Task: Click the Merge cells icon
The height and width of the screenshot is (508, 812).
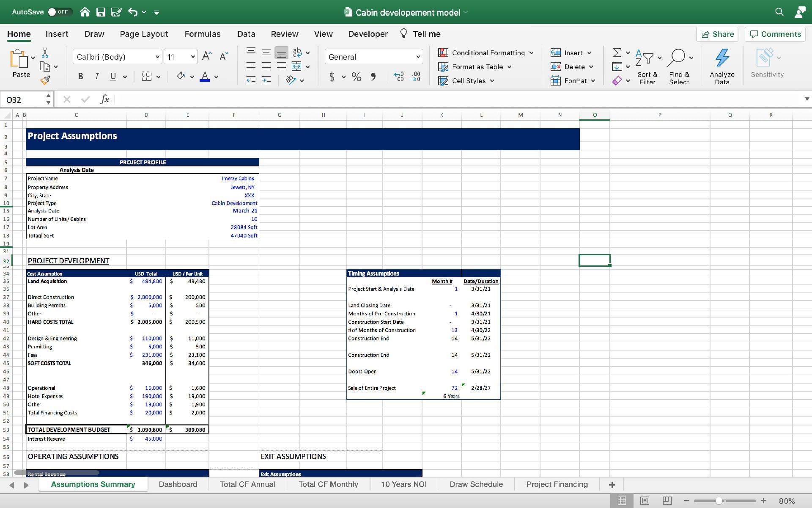Action: (x=296, y=66)
